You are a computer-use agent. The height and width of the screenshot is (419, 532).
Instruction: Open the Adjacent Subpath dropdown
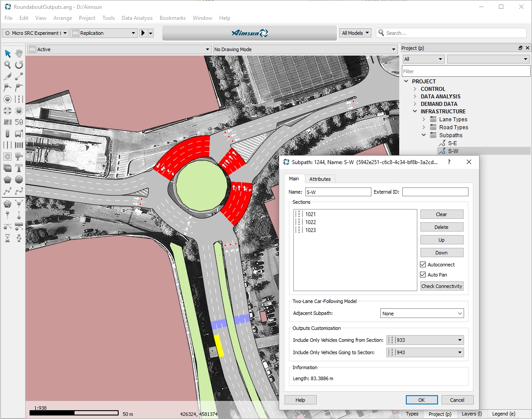[x=422, y=314]
